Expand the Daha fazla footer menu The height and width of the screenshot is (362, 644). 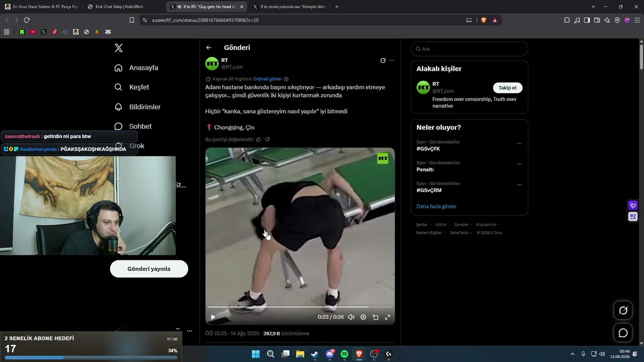pos(461,233)
